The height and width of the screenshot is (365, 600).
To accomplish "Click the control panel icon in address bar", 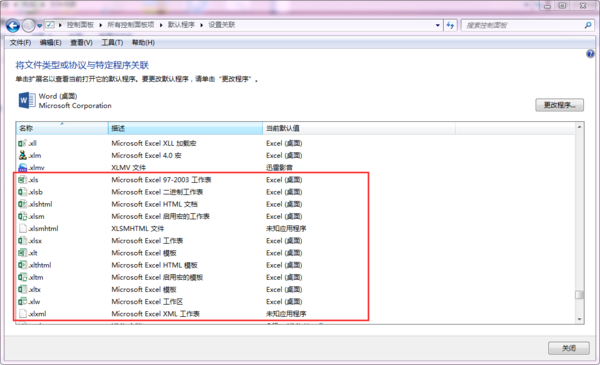I will (50, 25).
